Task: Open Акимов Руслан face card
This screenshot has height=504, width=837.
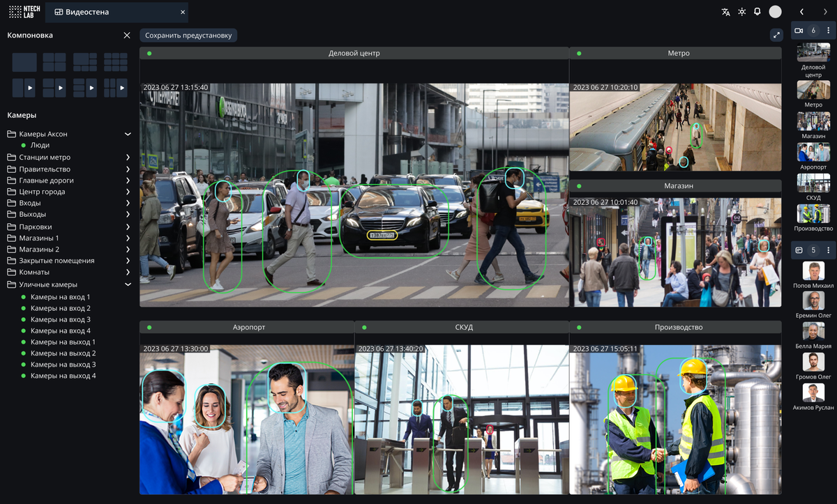Action: tap(813, 392)
